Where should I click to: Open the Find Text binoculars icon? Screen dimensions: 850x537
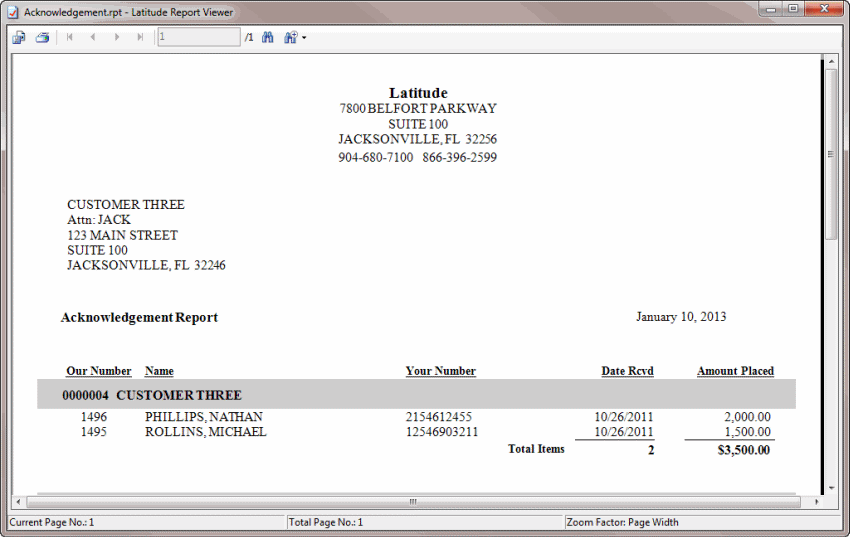pyautogui.click(x=268, y=37)
